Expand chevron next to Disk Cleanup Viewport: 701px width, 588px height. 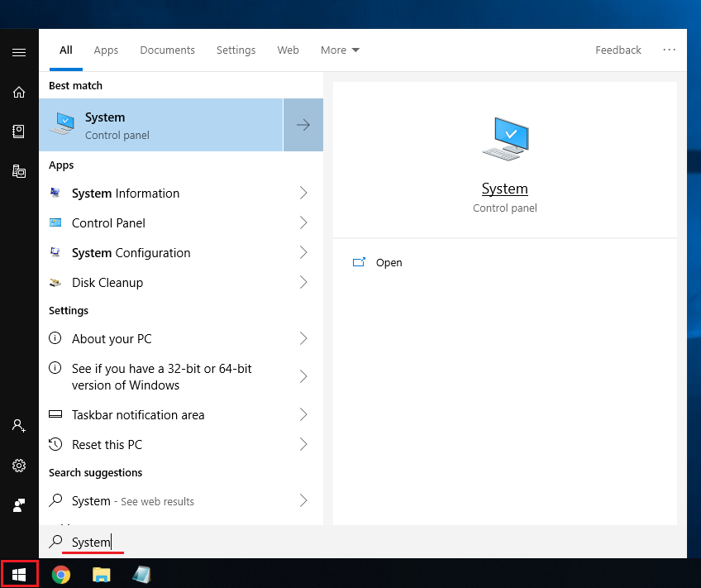[303, 283]
